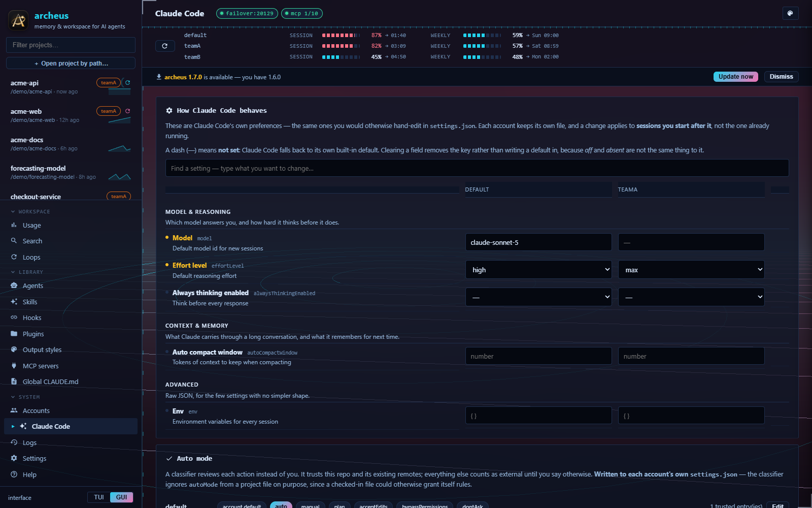This screenshot has width=812, height=508.
Task: Go to Hooks in the sidebar
Action: (71, 317)
